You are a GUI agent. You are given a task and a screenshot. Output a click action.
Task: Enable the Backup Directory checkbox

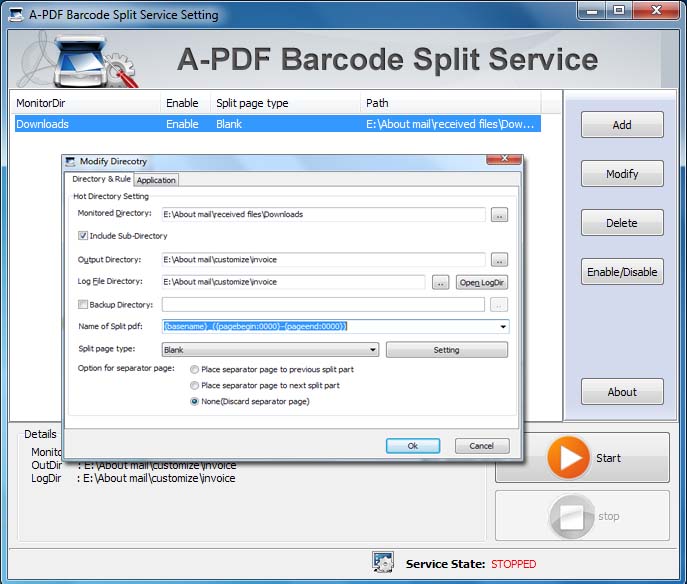click(x=82, y=304)
